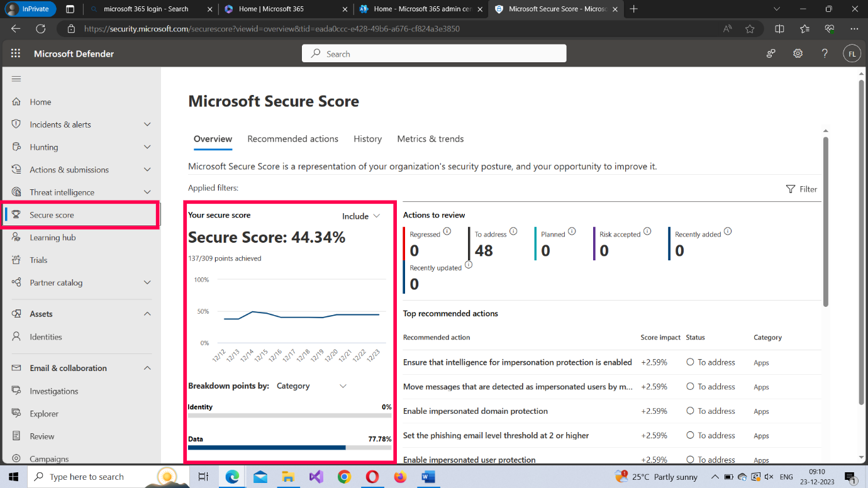Expand Actions & submissions chevron

coord(147,169)
